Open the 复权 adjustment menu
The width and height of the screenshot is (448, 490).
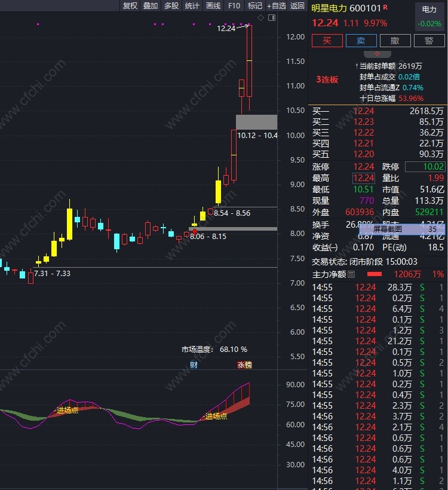pos(130,5)
